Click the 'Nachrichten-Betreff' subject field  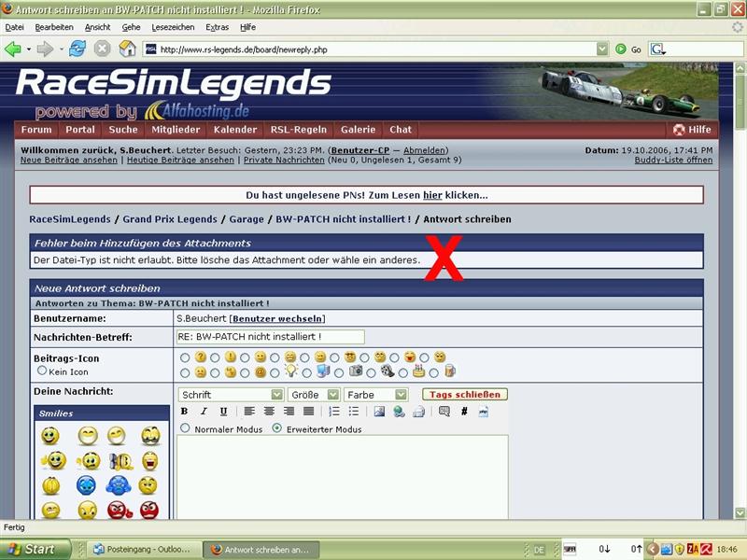point(270,336)
